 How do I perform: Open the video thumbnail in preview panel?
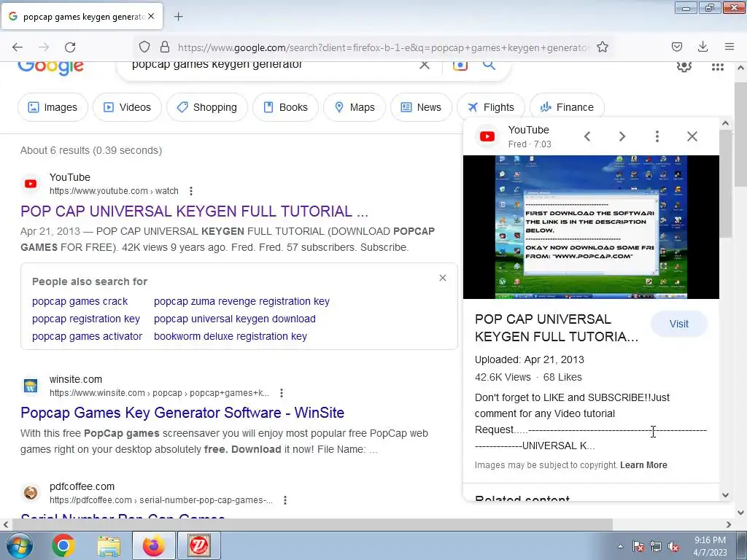pyautogui.click(x=591, y=227)
